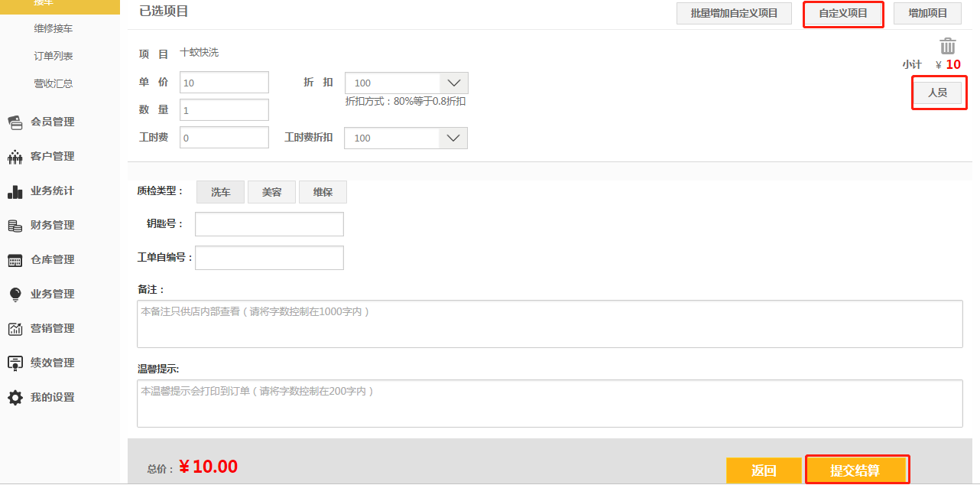Viewport: 980px width, 485px height.
Task: Click the 我的设置 gear icon
Action: 15,398
